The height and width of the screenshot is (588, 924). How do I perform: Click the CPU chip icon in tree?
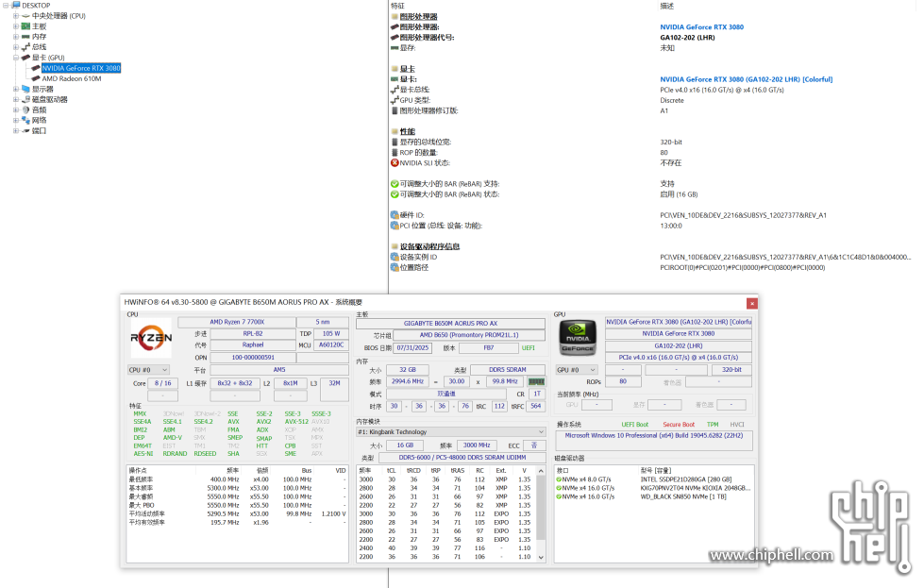(x=25, y=16)
